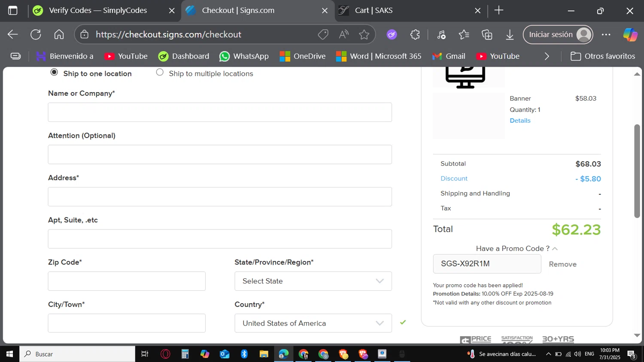This screenshot has width=644, height=362.
Task: Click the page vertical scrollbar thumb
Action: pos(637,171)
